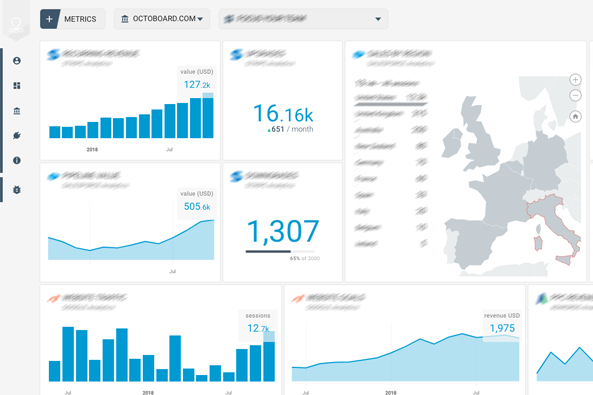Open the OCTOBOARD.COM organization dropdown
Image resolution: width=593 pixels, height=395 pixels.
(x=162, y=19)
